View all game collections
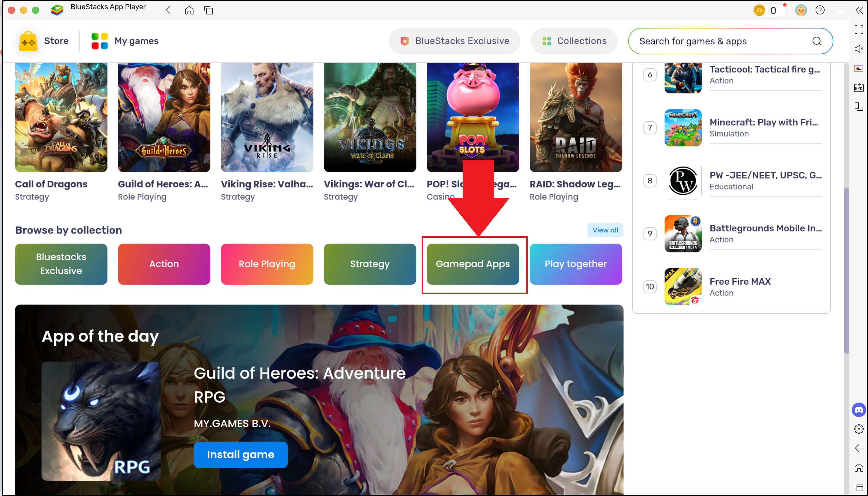 click(x=605, y=230)
